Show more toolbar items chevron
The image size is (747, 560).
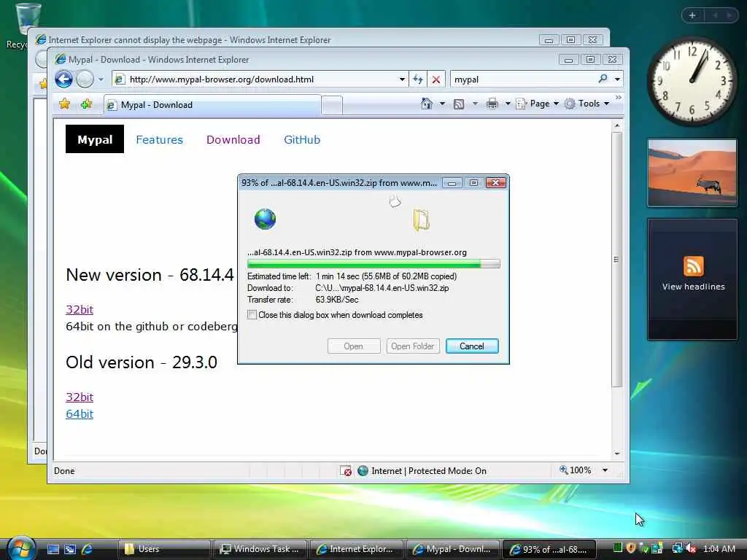pyautogui.click(x=619, y=98)
